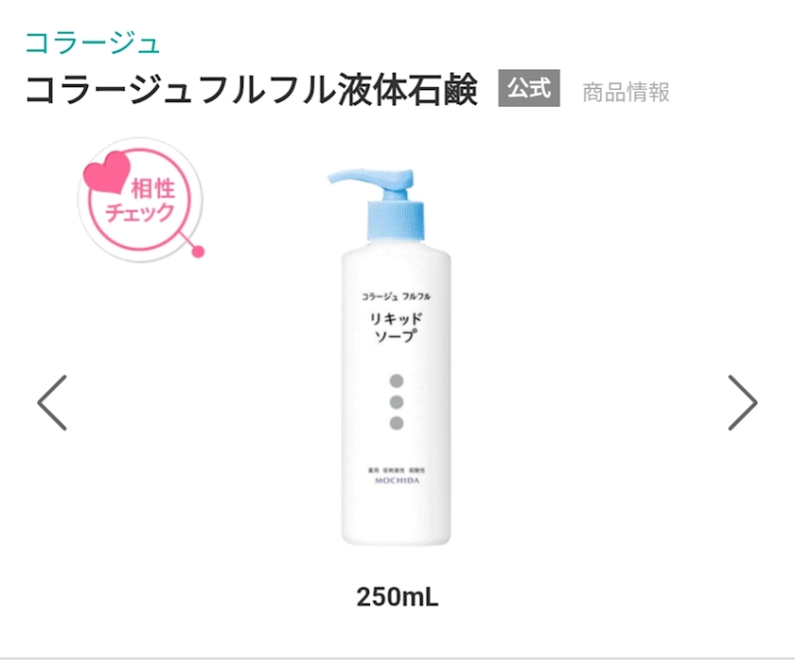Click the gray 公式 badge

(529, 88)
